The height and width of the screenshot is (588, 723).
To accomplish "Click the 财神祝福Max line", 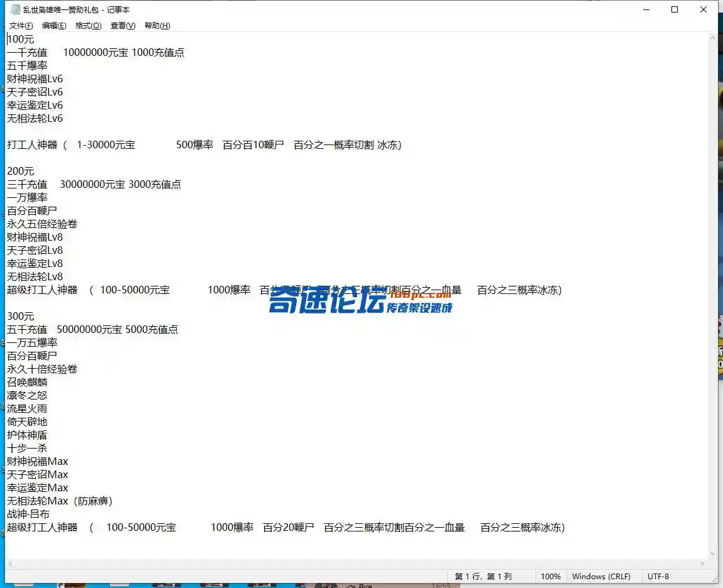I will pos(37,461).
